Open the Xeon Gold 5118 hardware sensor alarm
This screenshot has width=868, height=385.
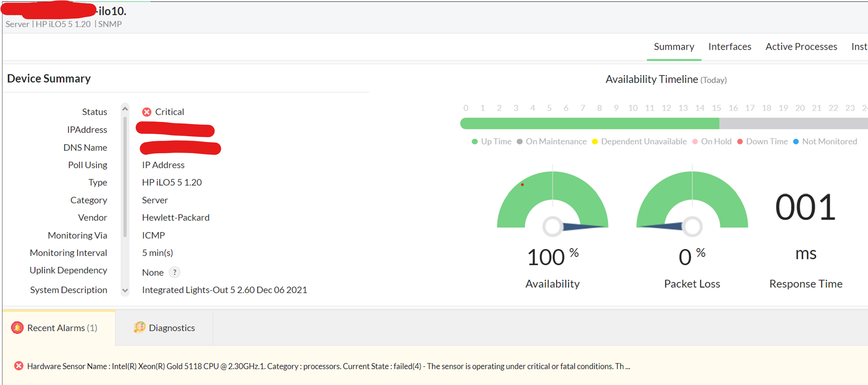pos(328,366)
